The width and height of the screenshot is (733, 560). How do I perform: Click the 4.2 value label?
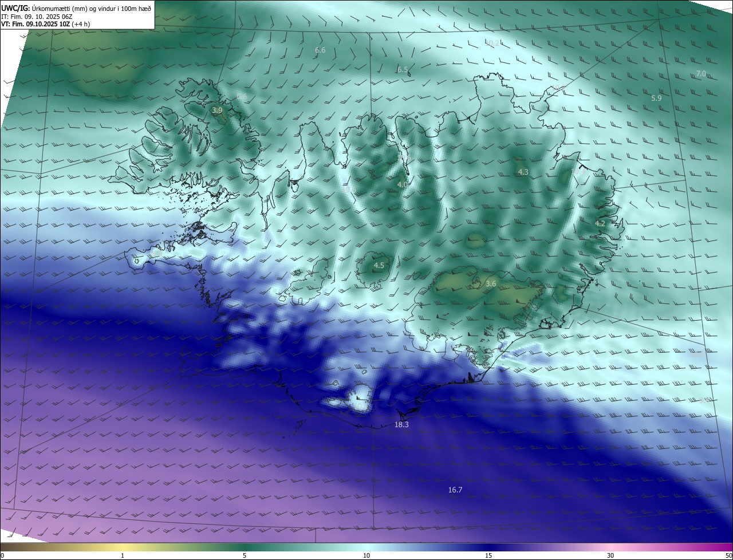pos(600,223)
